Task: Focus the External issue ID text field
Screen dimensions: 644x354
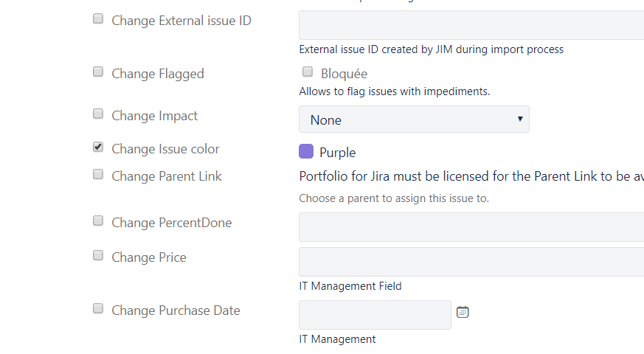Action: pyautogui.click(x=471, y=25)
